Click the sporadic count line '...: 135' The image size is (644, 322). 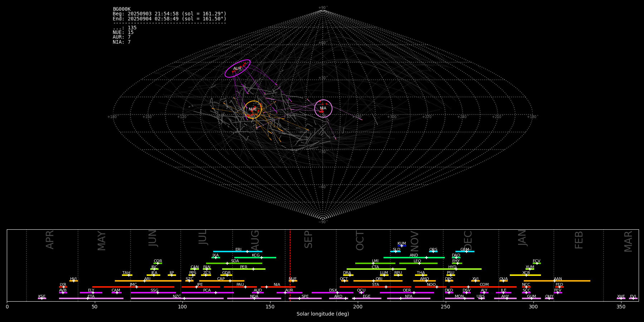click(125, 28)
